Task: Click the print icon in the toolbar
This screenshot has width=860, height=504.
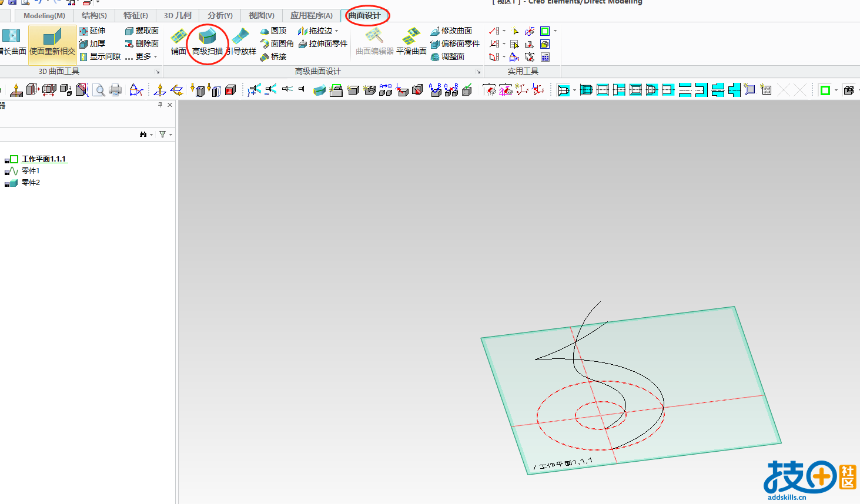Action: tap(115, 90)
